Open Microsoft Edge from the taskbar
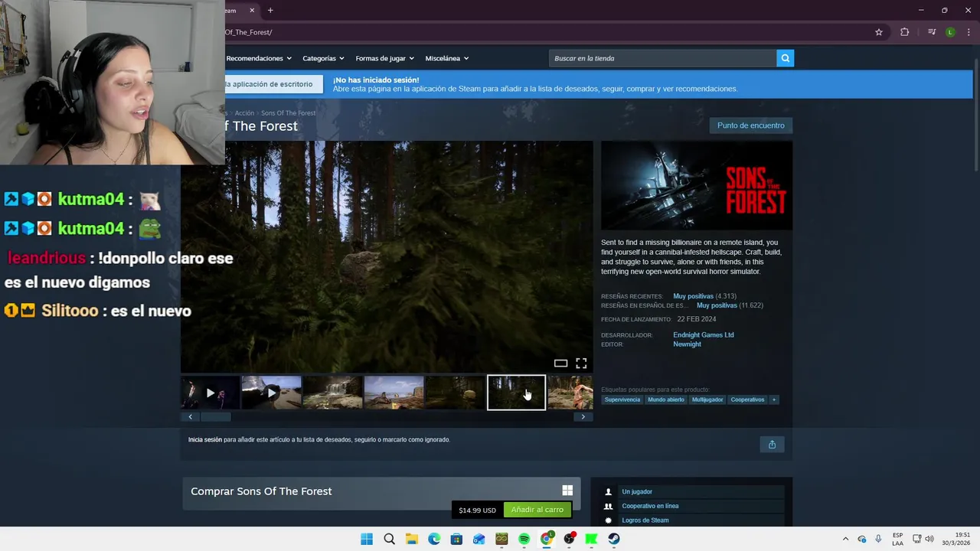The height and width of the screenshot is (551, 980). pos(434,539)
